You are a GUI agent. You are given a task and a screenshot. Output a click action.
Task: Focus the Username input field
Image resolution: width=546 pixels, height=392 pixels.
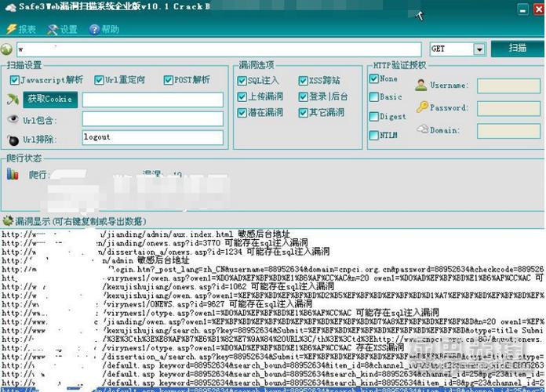coord(508,85)
